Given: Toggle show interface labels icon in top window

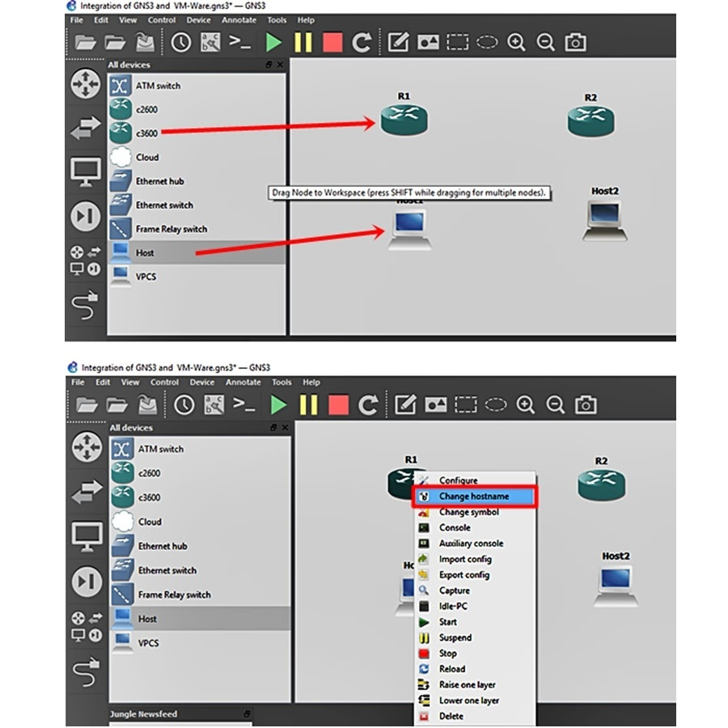Looking at the screenshot, I should [x=210, y=43].
